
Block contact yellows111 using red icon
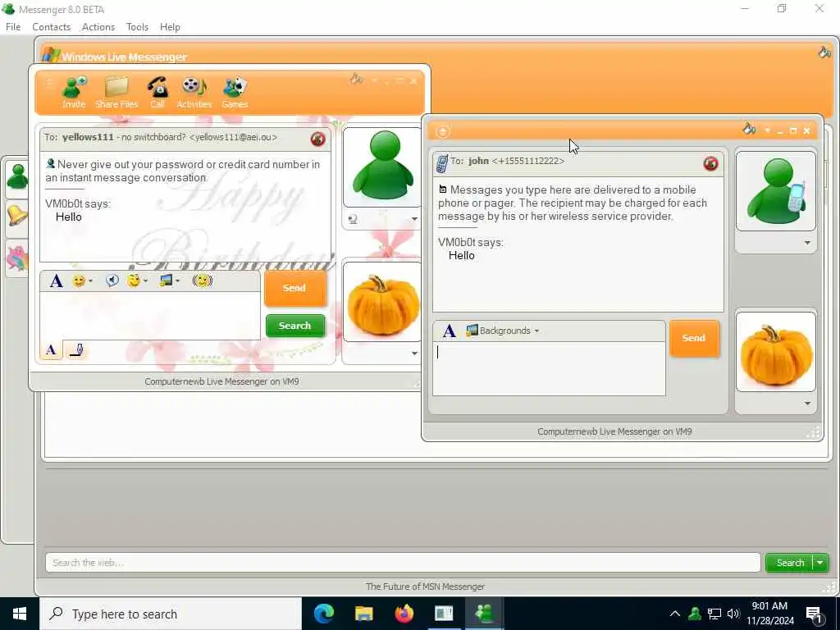click(317, 139)
